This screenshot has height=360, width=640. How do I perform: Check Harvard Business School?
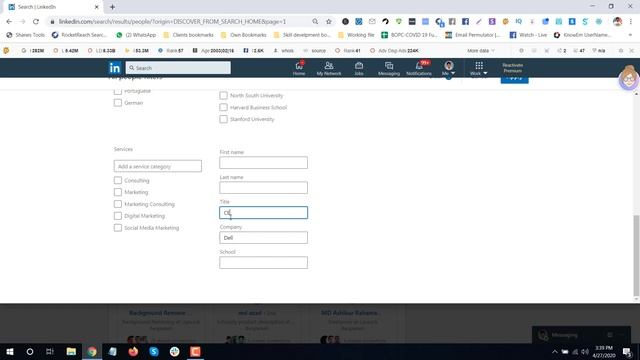tap(223, 107)
